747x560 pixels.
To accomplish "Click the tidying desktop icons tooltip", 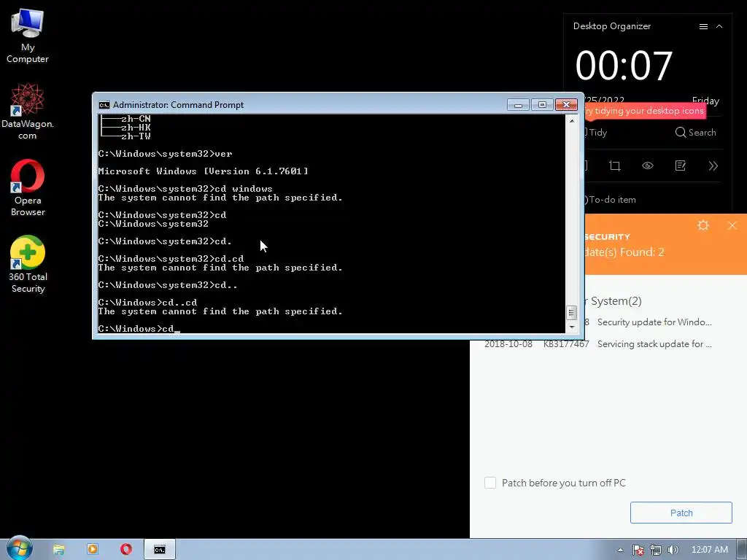I will coord(645,111).
